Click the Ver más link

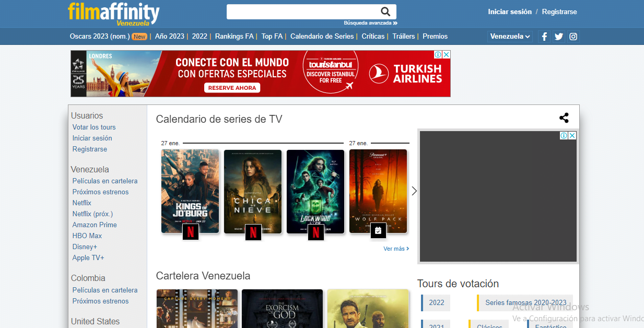click(x=396, y=249)
